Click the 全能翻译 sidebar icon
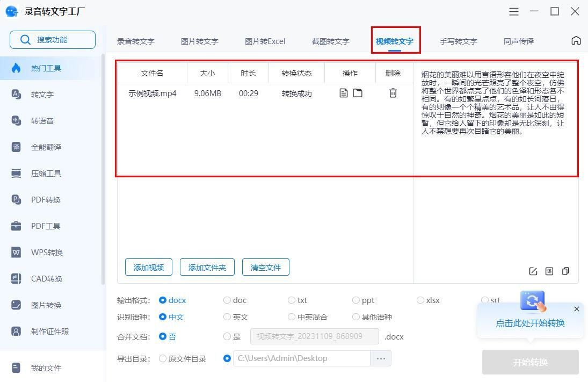Image resolution: width=588 pixels, height=382 pixels. 16,147
